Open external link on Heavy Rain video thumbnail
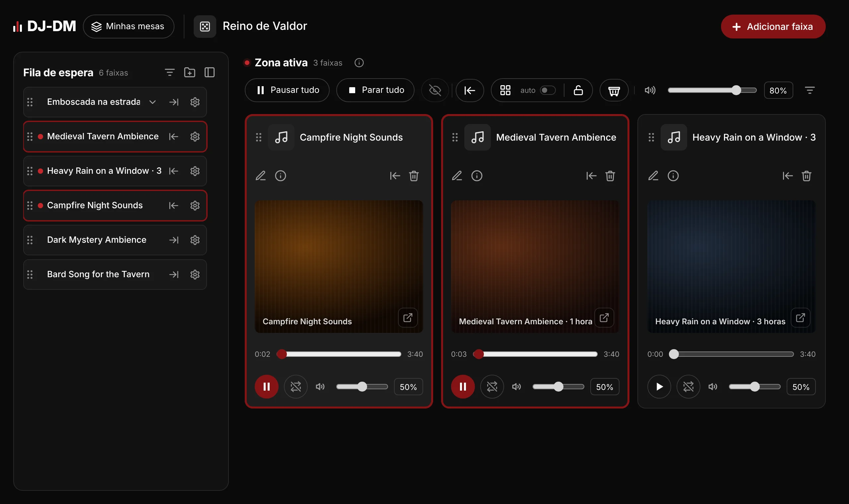Viewport: 849px width, 504px height. tap(800, 318)
